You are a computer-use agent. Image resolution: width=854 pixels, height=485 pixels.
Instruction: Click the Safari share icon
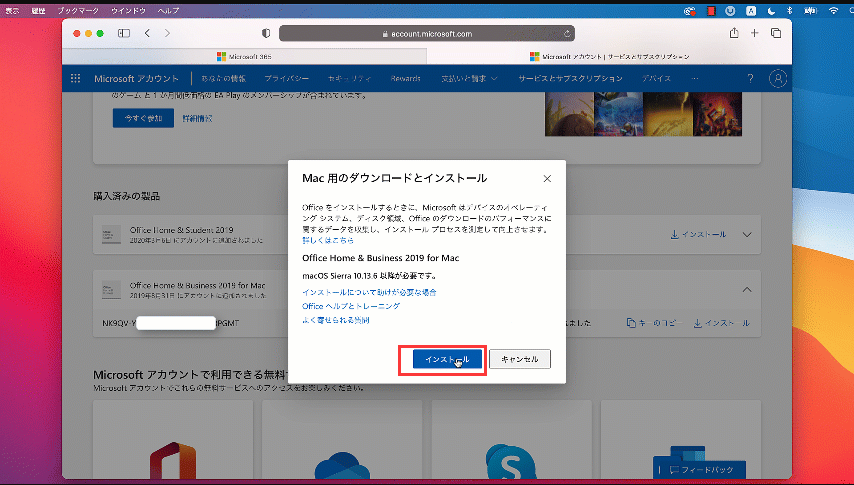pyautogui.click(x=734, y=33)
